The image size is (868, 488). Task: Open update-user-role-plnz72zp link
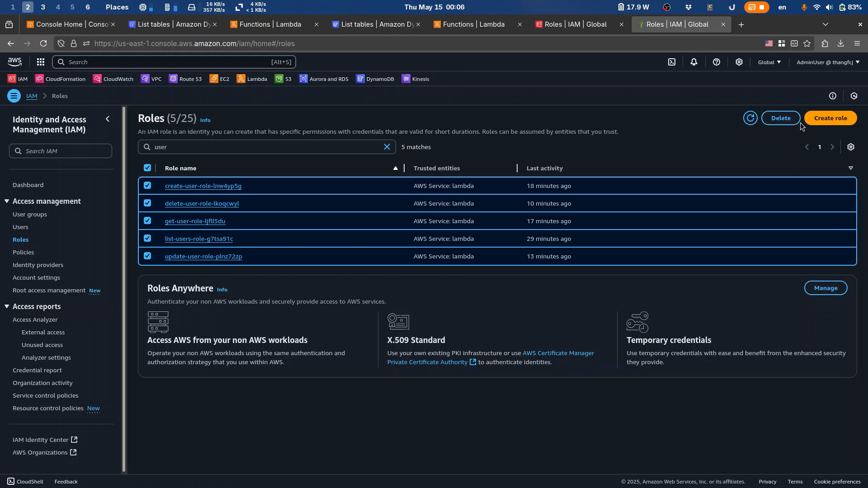tap(203, 256)
